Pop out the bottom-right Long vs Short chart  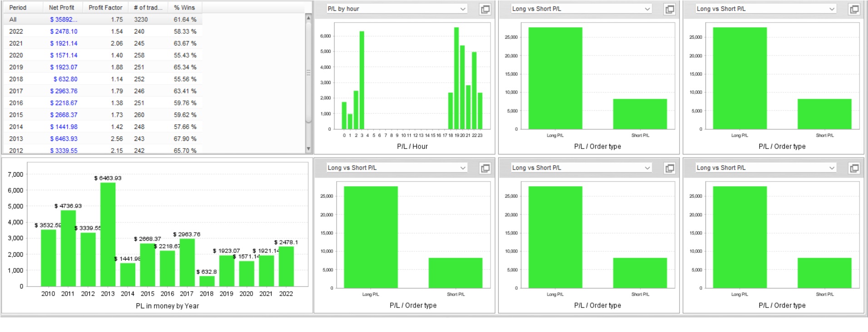[x=854, y=168]
